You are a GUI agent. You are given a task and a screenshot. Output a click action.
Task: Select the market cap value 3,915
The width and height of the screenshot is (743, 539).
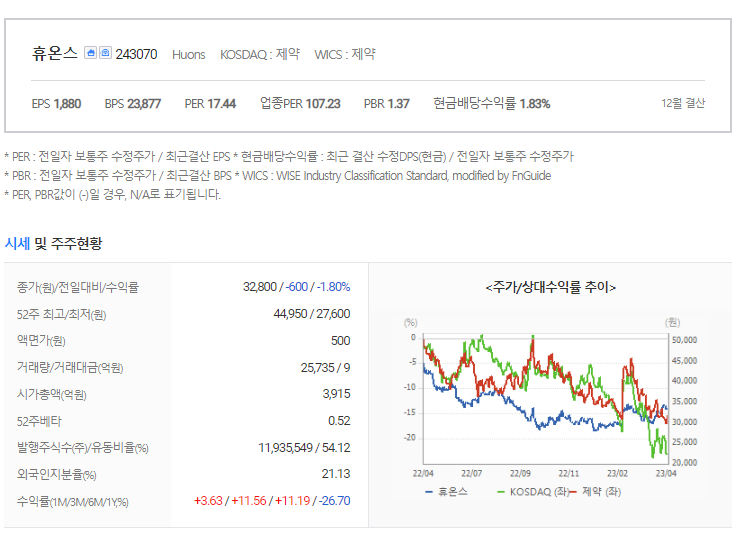click(x=336, y=394)
